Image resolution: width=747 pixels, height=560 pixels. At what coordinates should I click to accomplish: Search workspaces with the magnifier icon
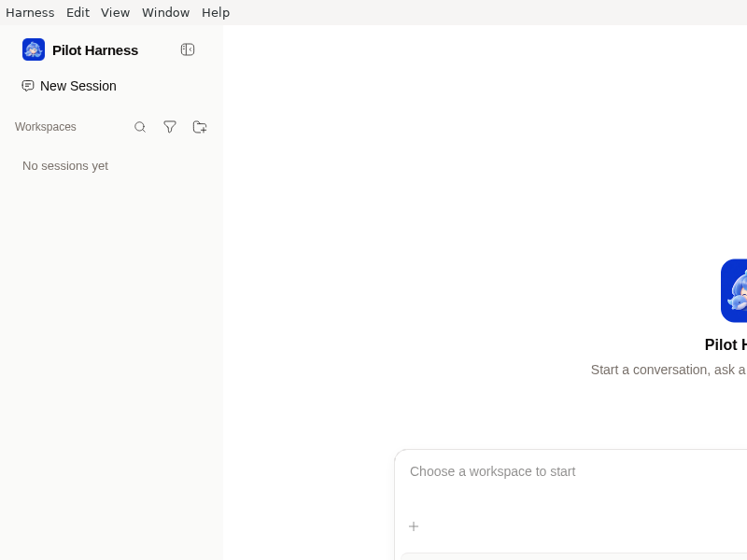point(140,127)
